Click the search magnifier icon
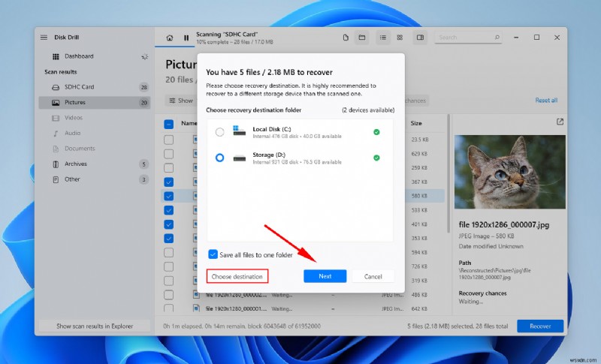This screenshot has width=601, height=364. pyautogui.click(x=497, y=38)
